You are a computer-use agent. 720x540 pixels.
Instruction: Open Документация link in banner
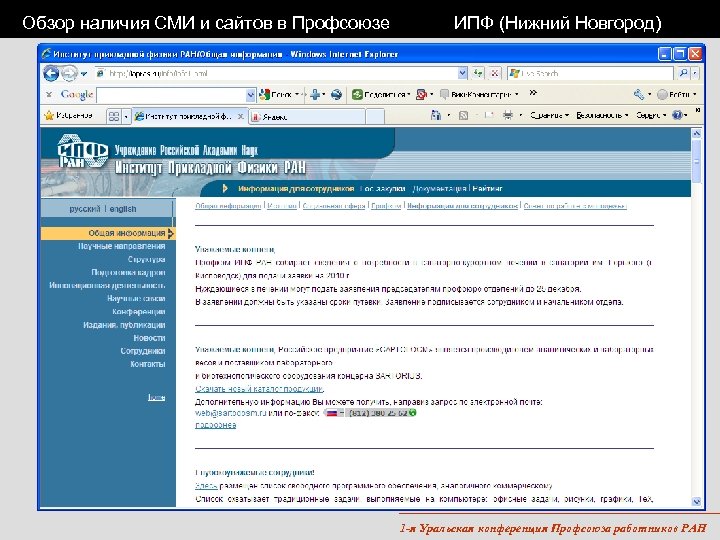point(439,189)
